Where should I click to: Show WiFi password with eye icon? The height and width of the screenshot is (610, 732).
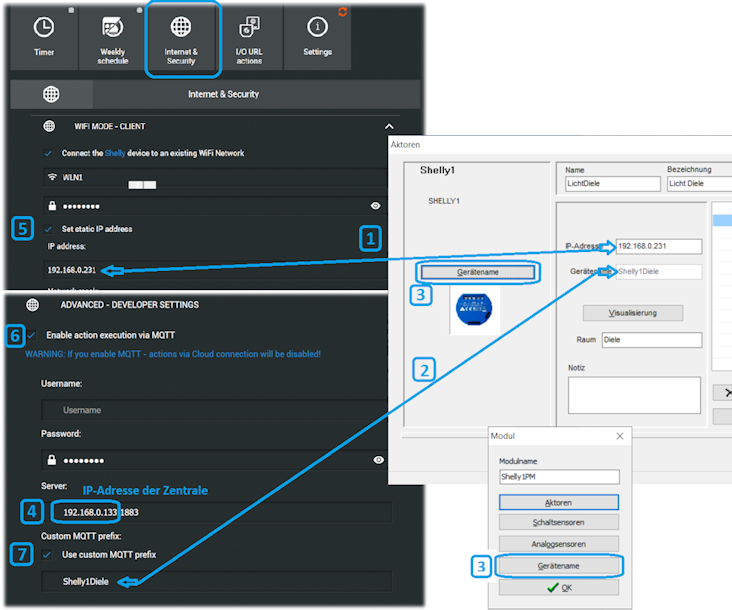[x=375, y=206]
